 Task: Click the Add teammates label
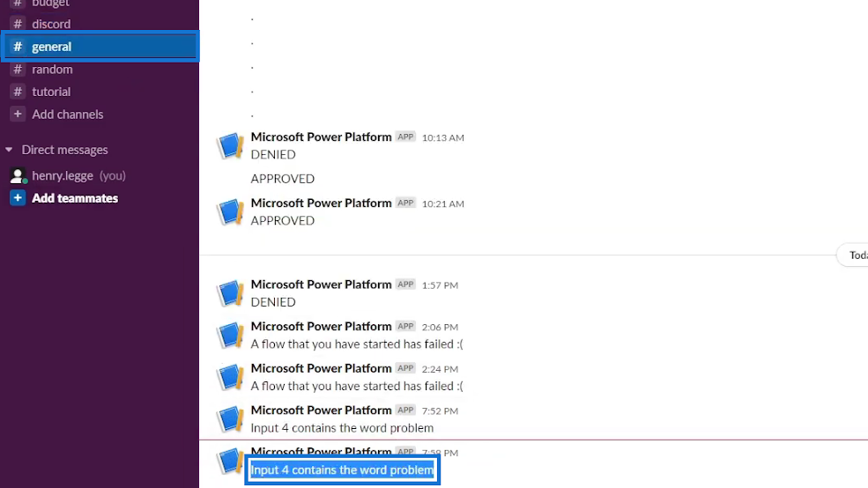pos(75,198)
